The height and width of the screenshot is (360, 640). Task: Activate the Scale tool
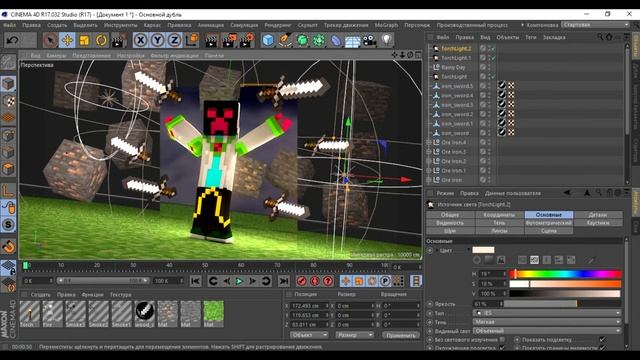[x=84, y=40]
